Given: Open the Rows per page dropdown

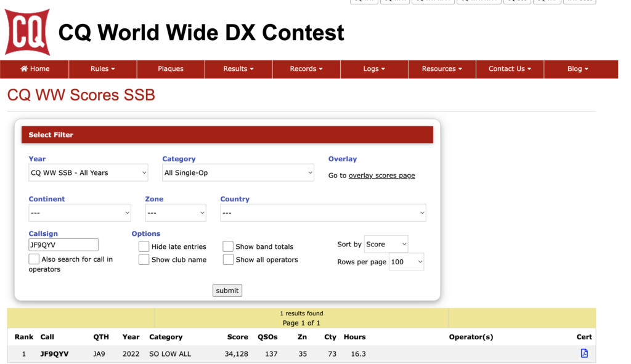Looking at the screenshot, I should (x=406, y=262).
